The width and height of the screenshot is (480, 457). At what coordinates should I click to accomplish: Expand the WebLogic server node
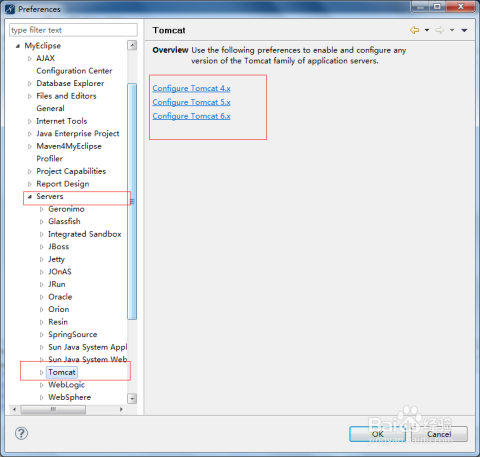point(42,385)
